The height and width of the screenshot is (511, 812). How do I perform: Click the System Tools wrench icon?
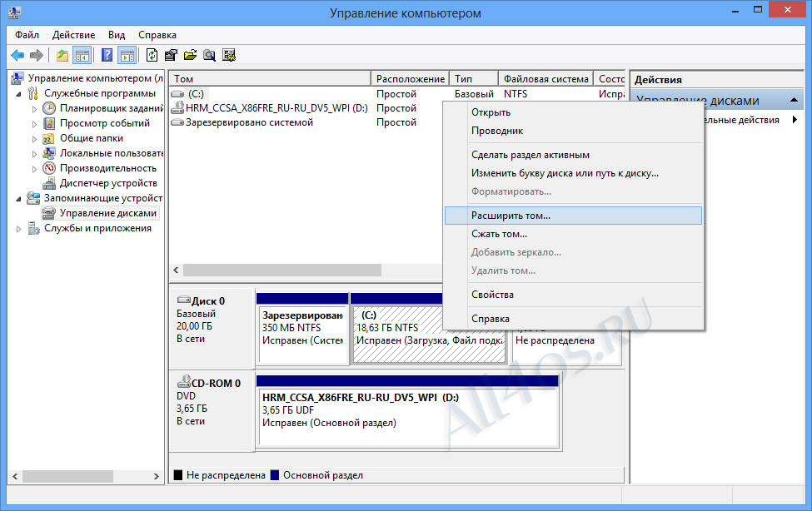[33, 93]
